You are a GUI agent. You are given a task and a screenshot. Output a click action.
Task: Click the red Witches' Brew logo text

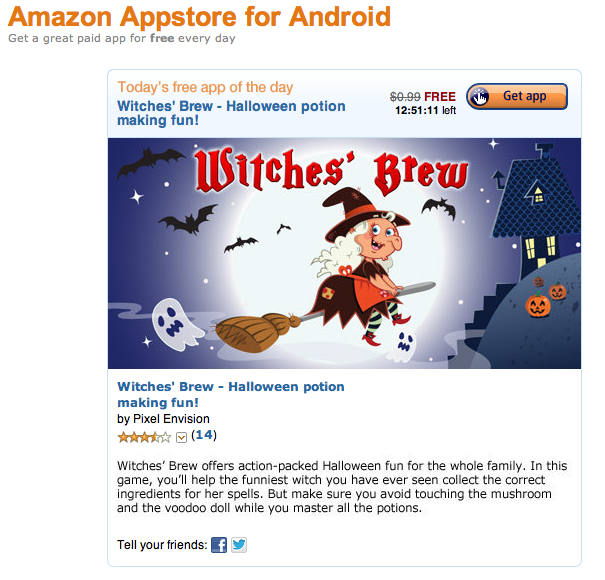pos(332,172)
